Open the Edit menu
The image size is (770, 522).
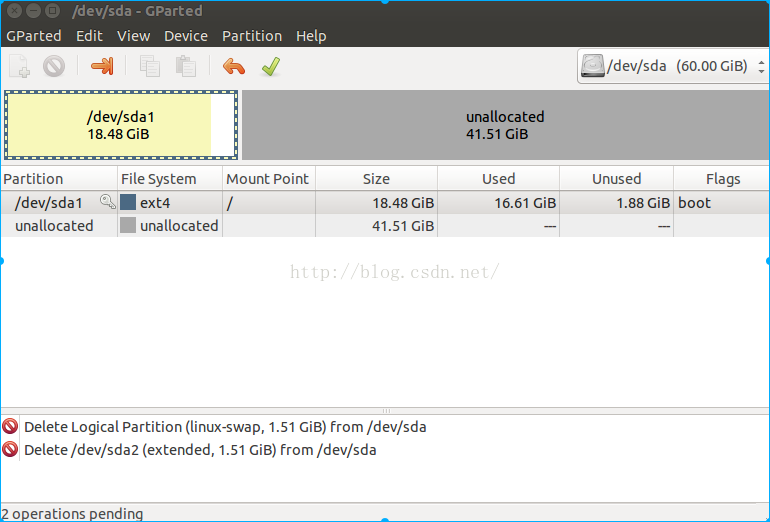89,36
